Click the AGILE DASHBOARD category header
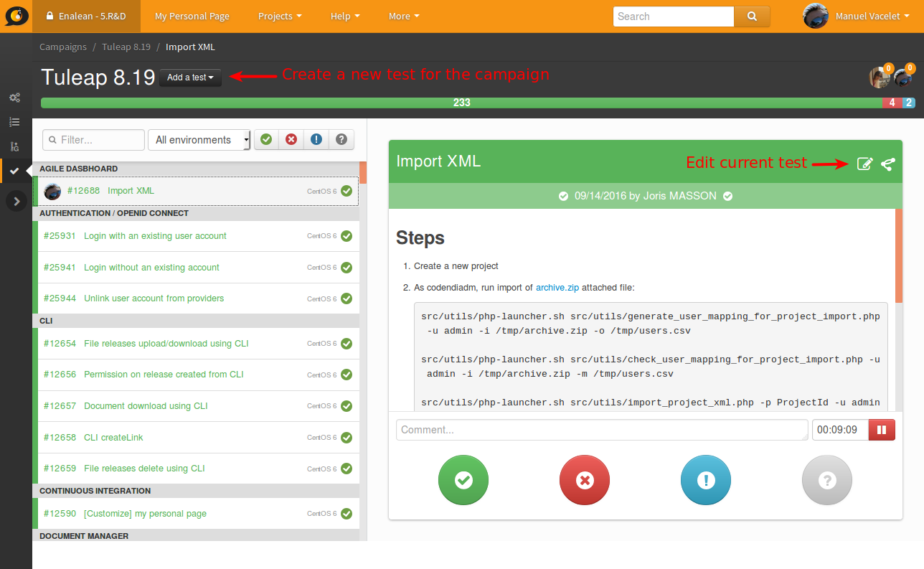924x569 pixels. 196,169
